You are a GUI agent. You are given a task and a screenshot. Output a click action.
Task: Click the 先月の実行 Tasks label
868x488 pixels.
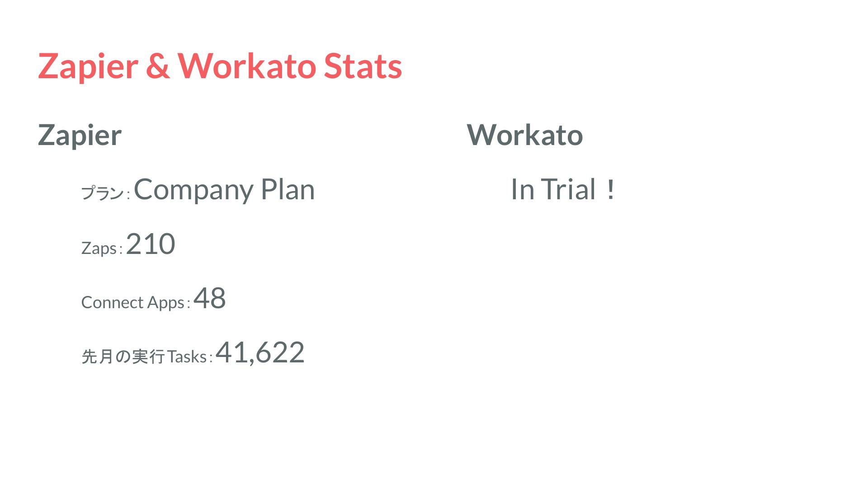(144, 357)
